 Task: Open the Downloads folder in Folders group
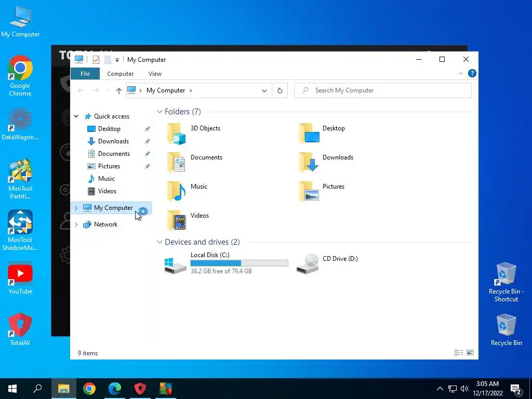coord(326,162)
